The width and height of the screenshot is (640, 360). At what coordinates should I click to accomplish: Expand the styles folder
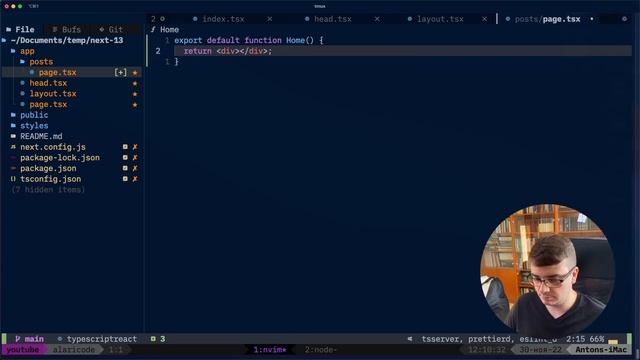34,126
